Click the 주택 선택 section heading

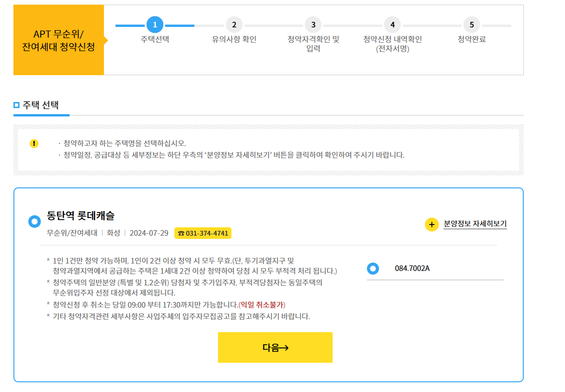tap(41, 105)
